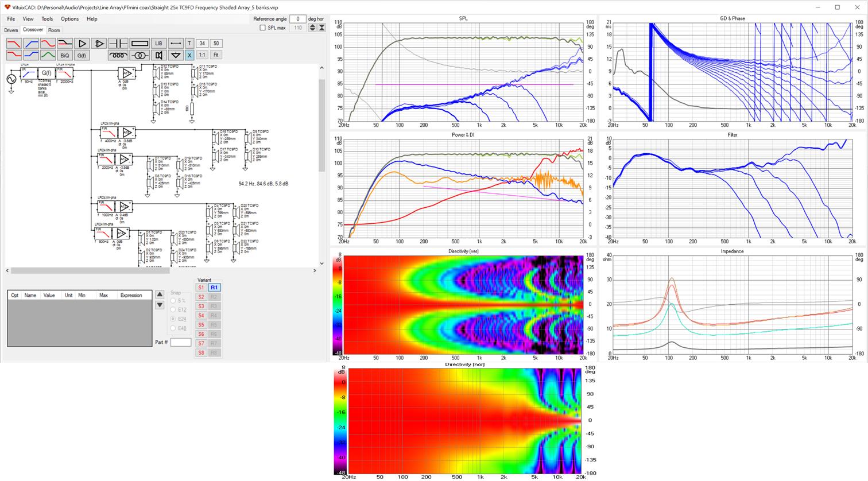The width and height of the screenshot is (868, 481).
Task: Add a loudspeaker driver component
Action: (x=158, y=55)
